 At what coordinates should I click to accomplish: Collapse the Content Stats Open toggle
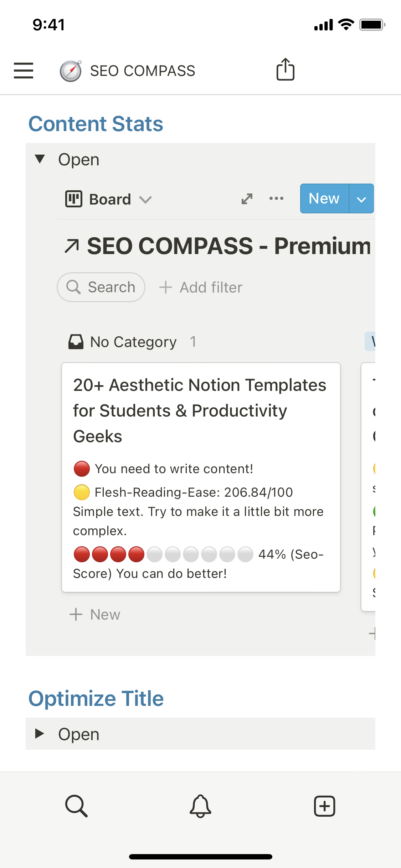(40, 159)
